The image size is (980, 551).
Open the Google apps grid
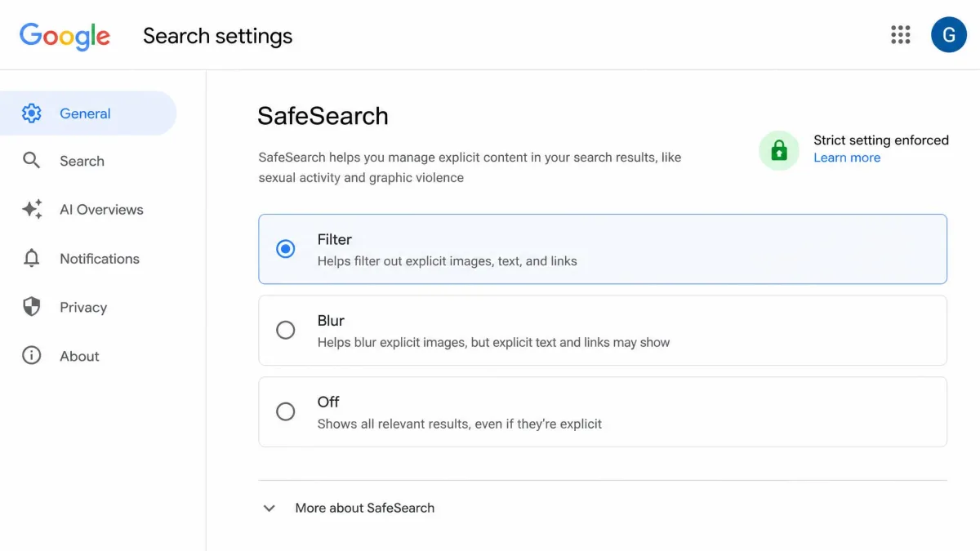(x=900, y=34)
